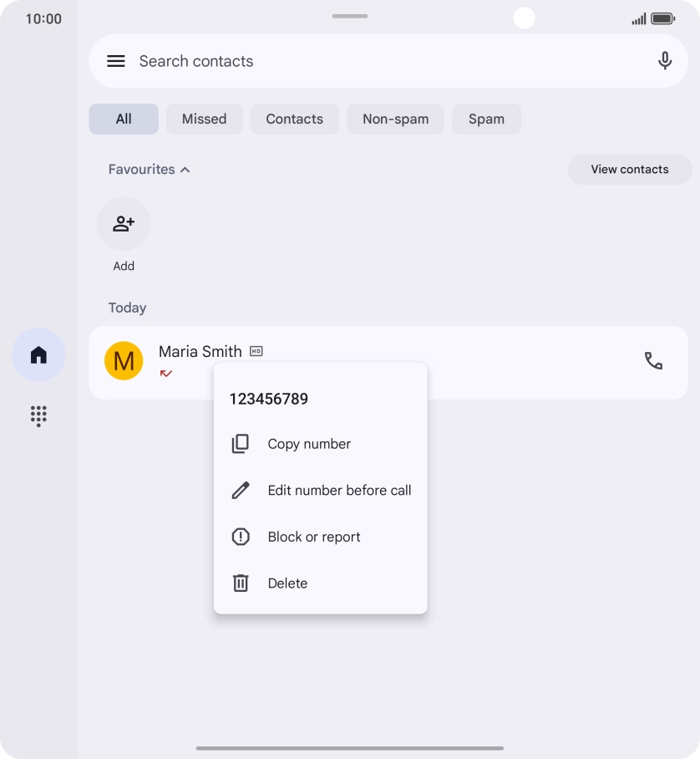Enable the Spam filter chip

486,119
